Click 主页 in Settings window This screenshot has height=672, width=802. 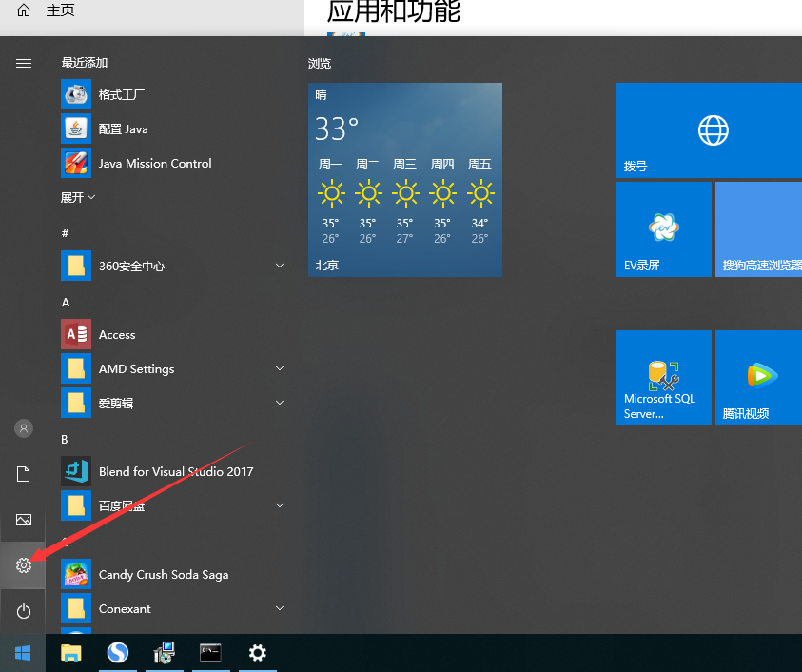coord(60,10)
